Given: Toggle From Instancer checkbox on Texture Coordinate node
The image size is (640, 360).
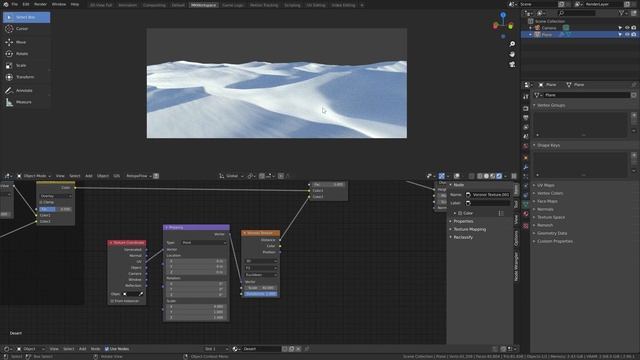Looking at the screenshot, I should click(x=112, y=301).
